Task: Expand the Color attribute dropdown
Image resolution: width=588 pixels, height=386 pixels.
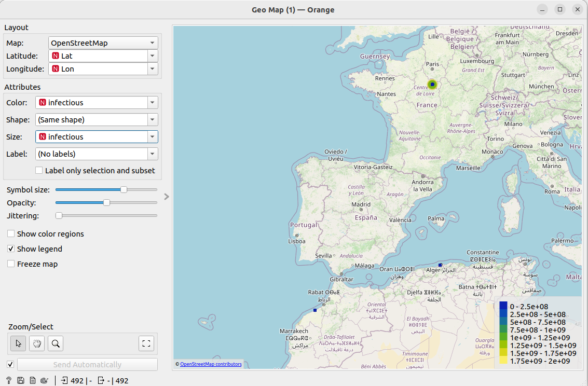Action: click(97, 103)
